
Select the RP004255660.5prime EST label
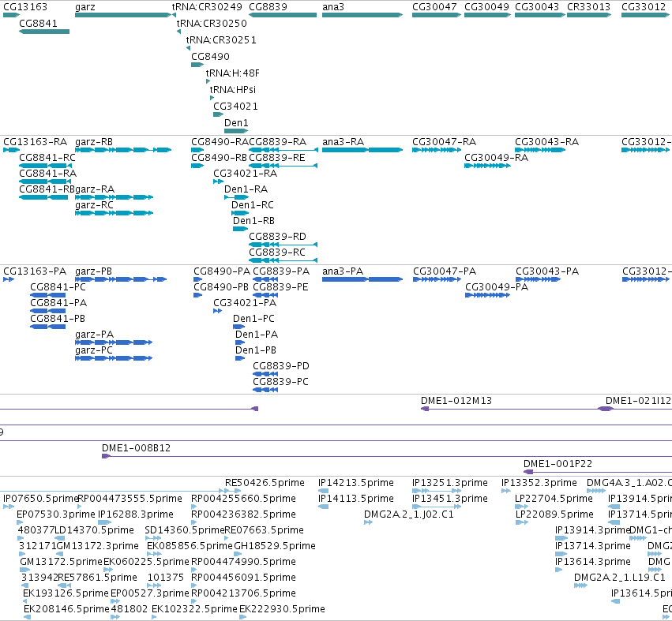(243, 499)
